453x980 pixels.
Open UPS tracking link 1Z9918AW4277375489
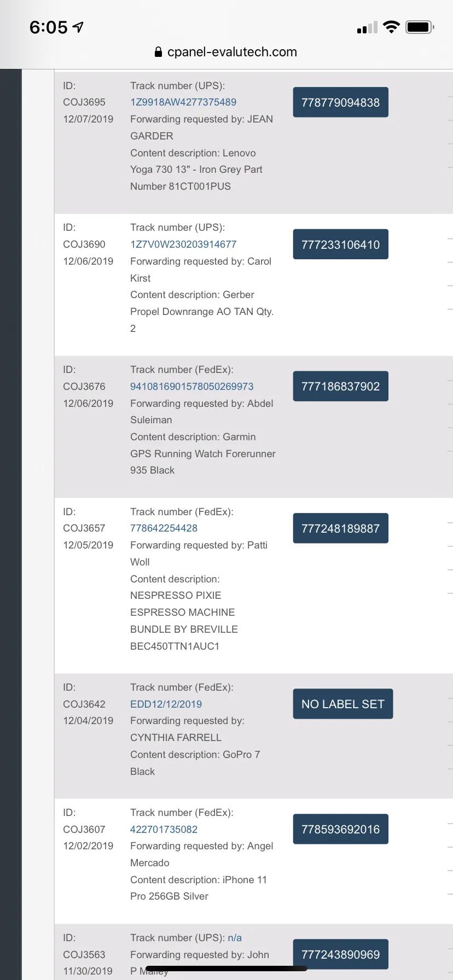point(183,102)
